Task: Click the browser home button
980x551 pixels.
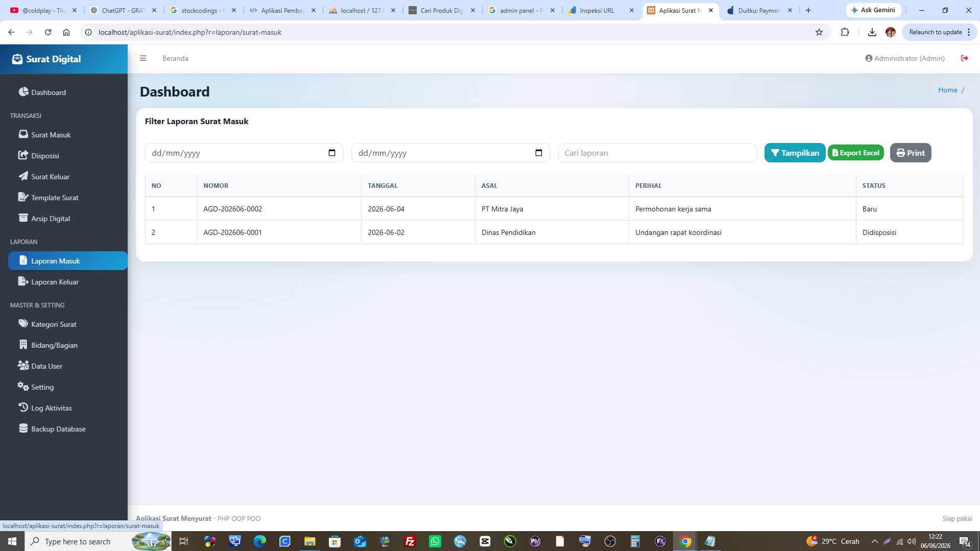Action: [x=66, y=32]
